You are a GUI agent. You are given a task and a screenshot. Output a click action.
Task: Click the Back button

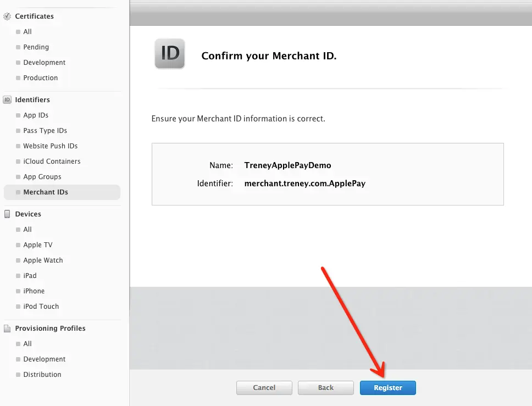point(326,388)
